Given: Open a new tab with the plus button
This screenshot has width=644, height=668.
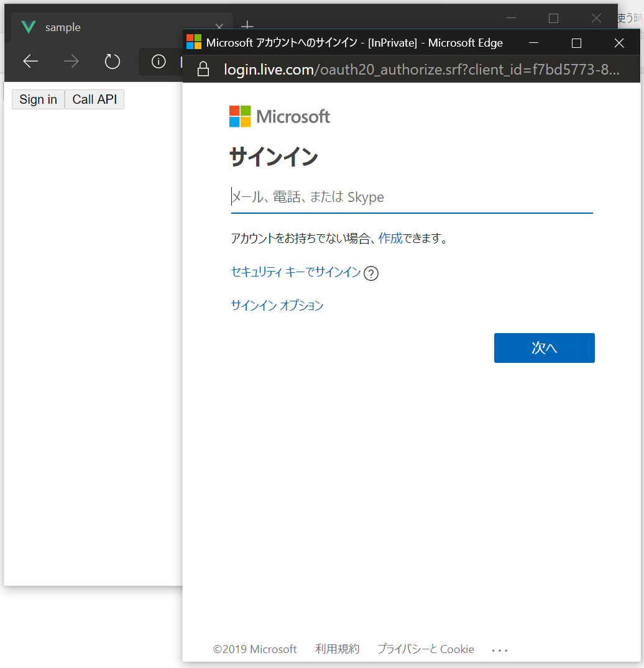Looking at the screenshot, I should tap(247, 27).
